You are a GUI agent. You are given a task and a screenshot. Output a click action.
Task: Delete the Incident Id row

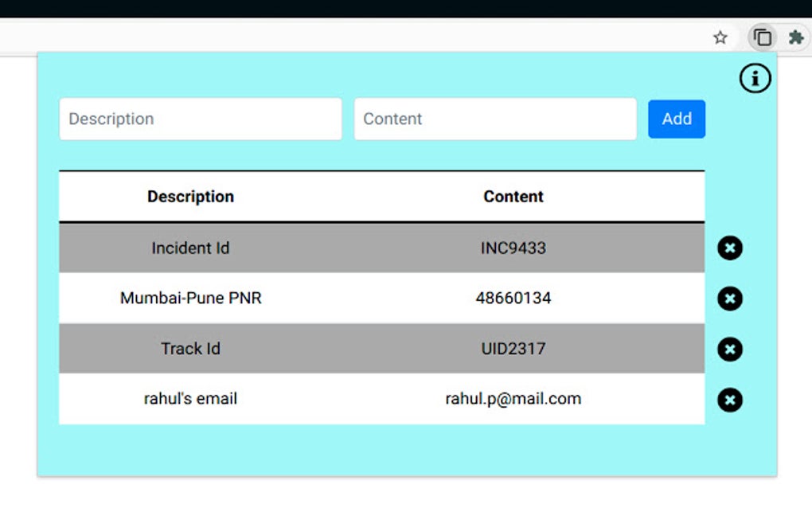[x=729, y=248]
